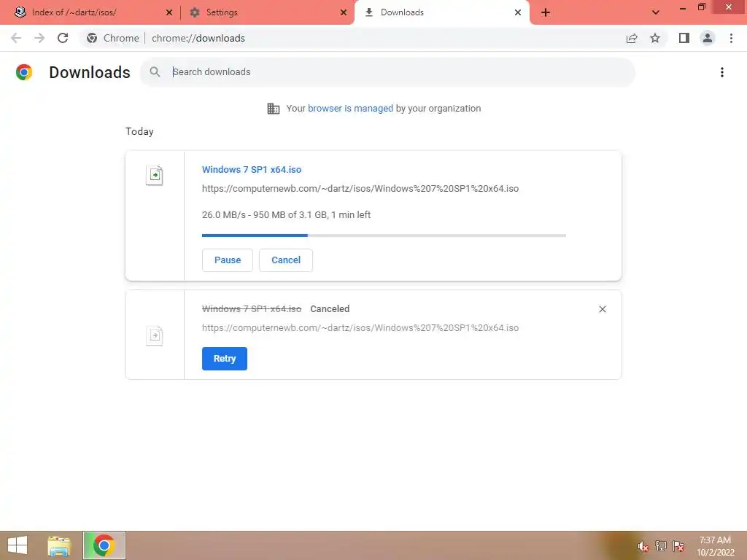Image resolution: width=747 pixels, height=560 pixels.
Task: Click the canceled download's source URL
Action: point(360,328)
